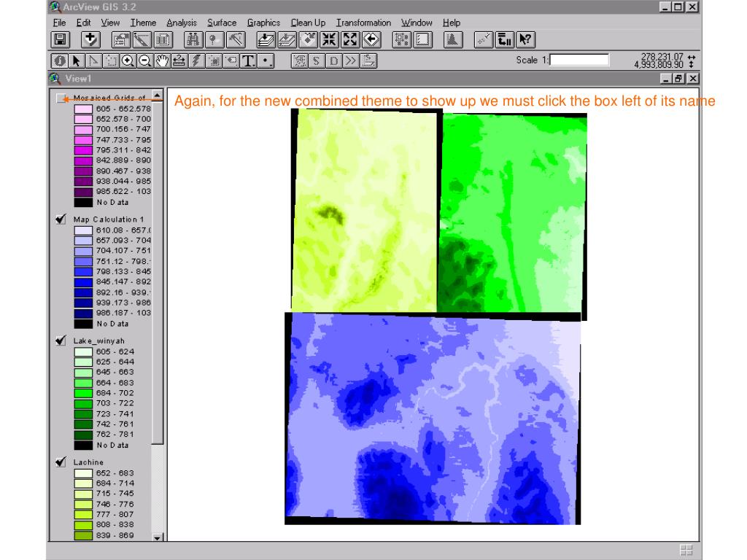Enable the Mosaiced Grids theme checkbox
This screenshot has height=560, width=747.
pos(61,98)
